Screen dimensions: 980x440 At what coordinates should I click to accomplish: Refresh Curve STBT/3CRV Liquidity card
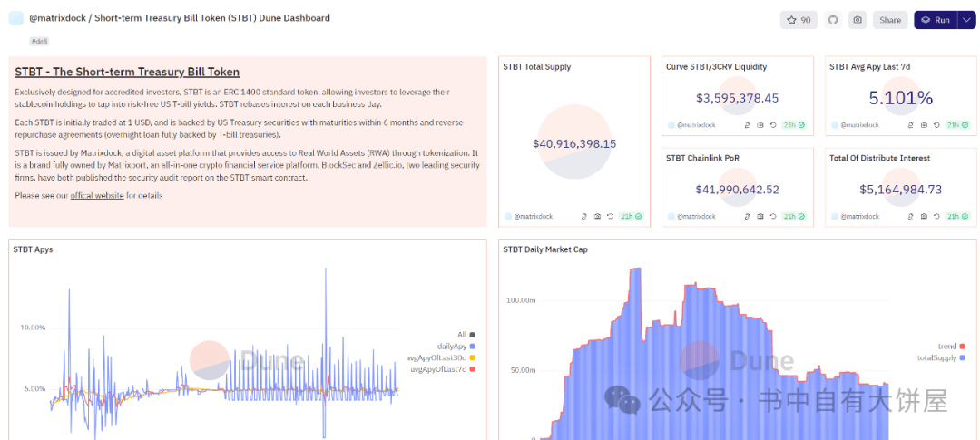click(x=773, y=125)
